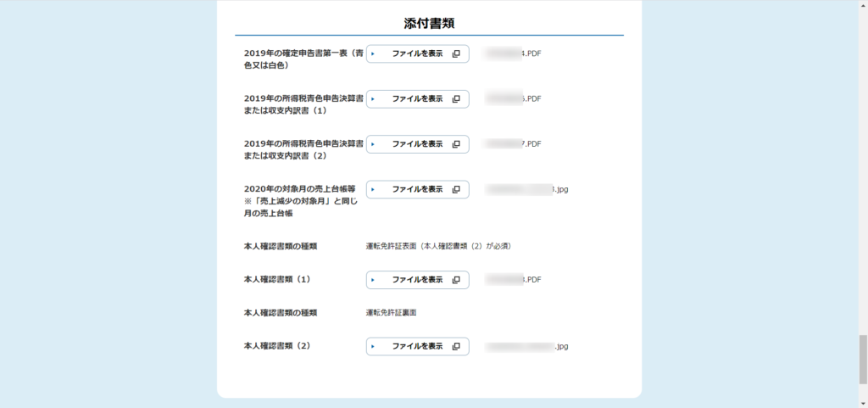
Task: Click arrow icon in 収支内訳書(2) file button
Action: point(373,144)
